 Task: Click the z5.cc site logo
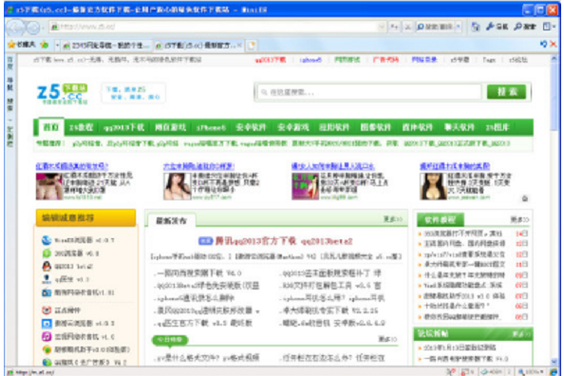point(62,93)
